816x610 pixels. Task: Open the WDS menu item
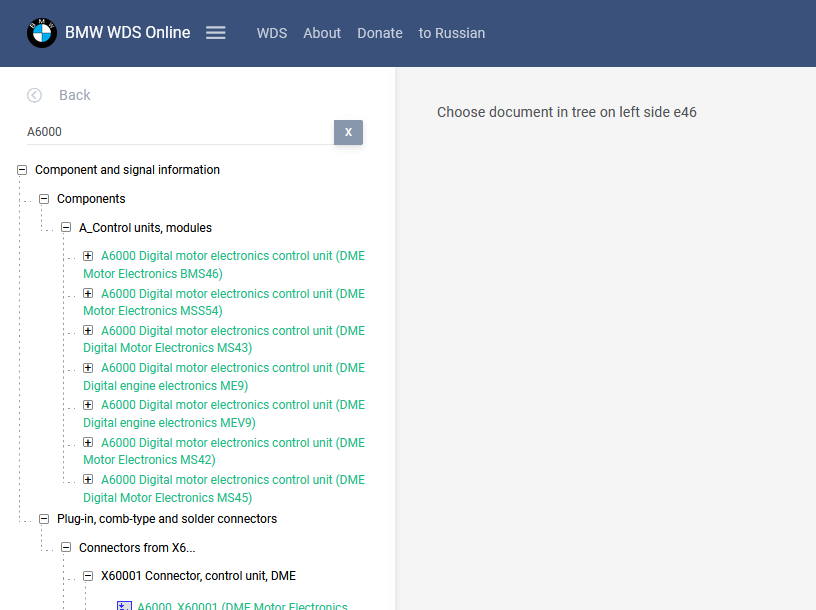pyautogui.click(x=272, y=33)
